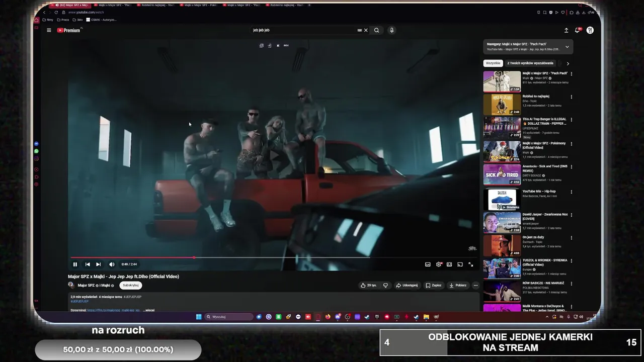Open the account avatar menu
Screen dimensions: 644x362
[x=590, y=30]
